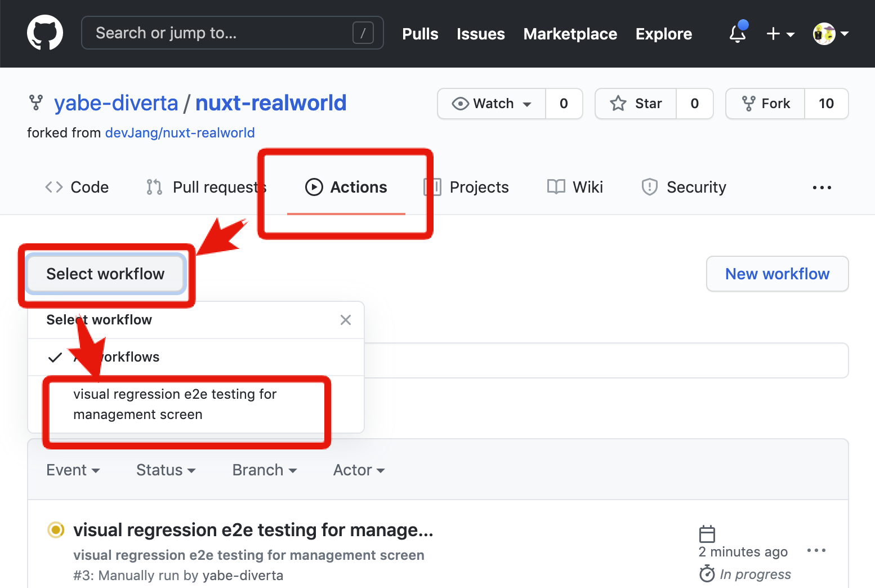The width and height of the screenshot is (875, 588).
Task: Click the Pull requests tab icon
Action: coord(154,187)
